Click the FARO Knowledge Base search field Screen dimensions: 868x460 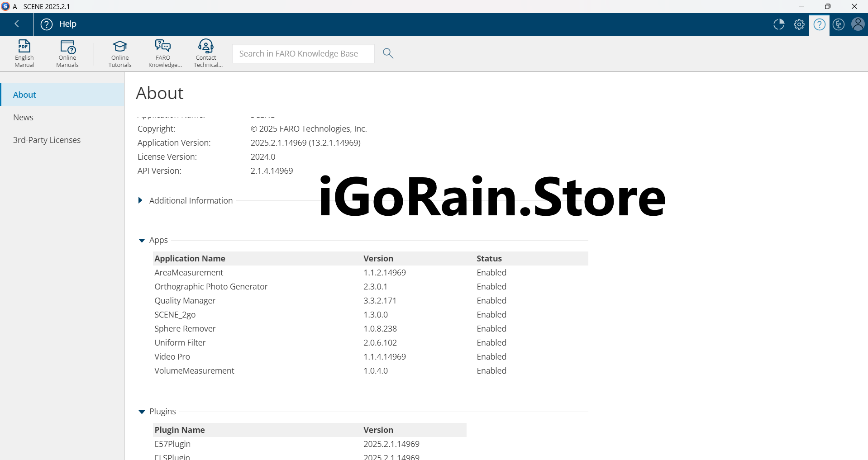(x=303, y=53)
